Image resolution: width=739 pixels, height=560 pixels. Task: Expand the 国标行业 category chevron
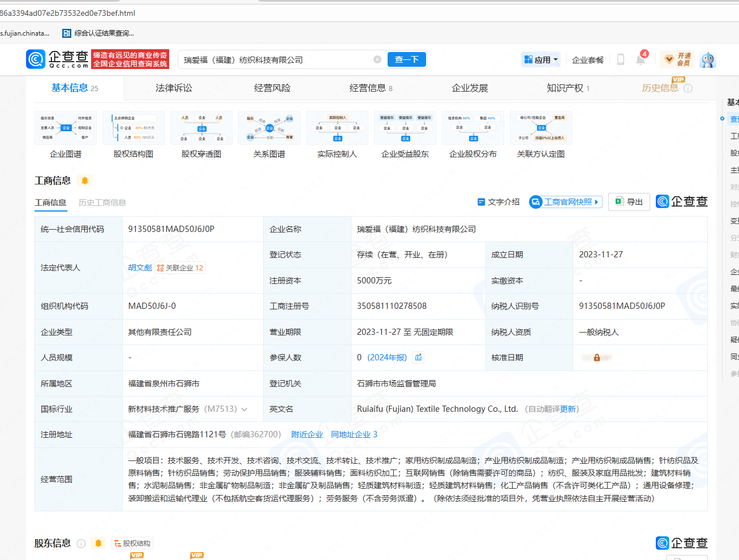244,409
